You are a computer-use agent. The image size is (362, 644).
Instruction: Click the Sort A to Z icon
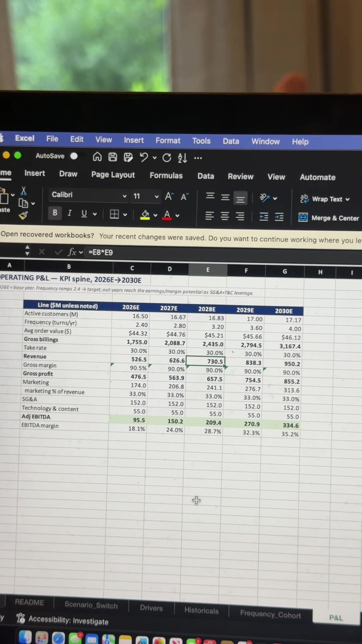183,158
